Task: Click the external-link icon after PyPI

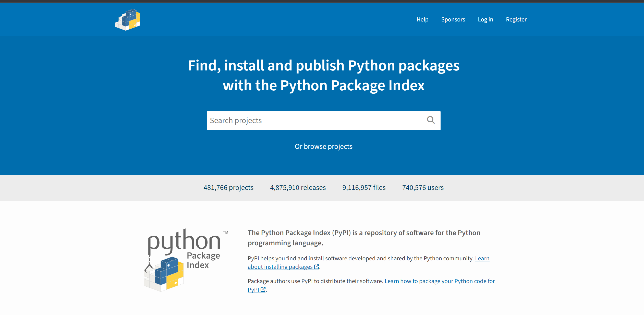Action: tap(263, 289)
